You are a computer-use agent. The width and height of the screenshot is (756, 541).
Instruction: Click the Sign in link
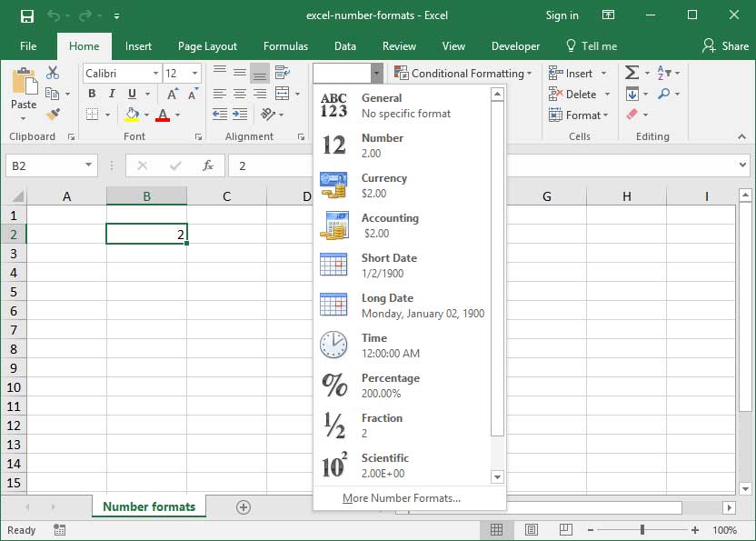coord(562,15)
